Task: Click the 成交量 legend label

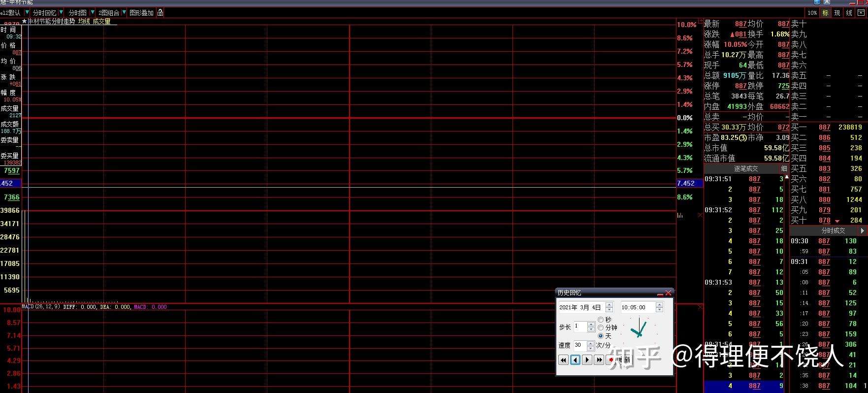Action: 102,22
